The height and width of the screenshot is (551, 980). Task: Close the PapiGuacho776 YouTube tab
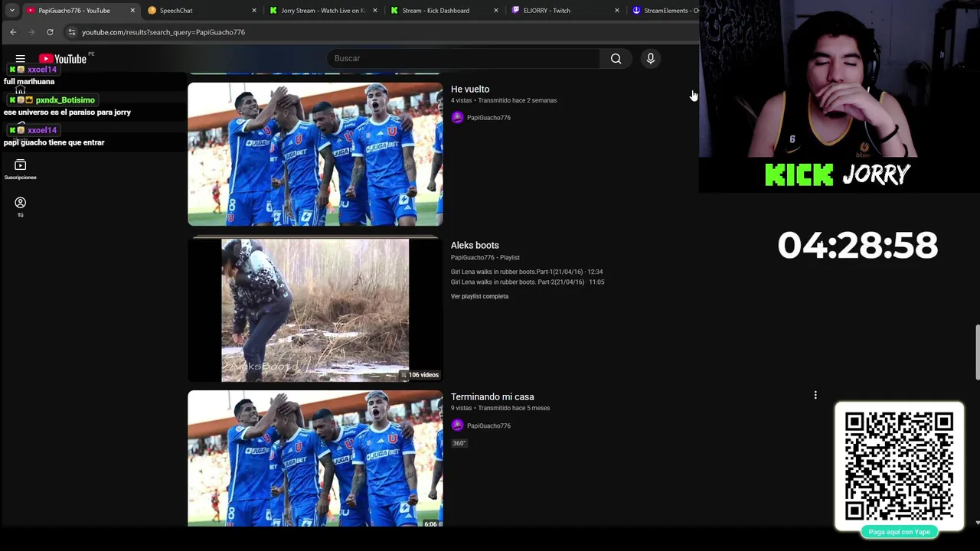(132, 11)
